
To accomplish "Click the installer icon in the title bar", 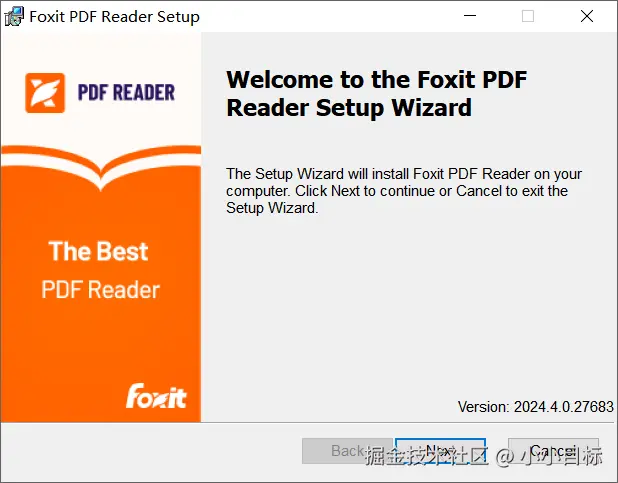I will [14, 17].
